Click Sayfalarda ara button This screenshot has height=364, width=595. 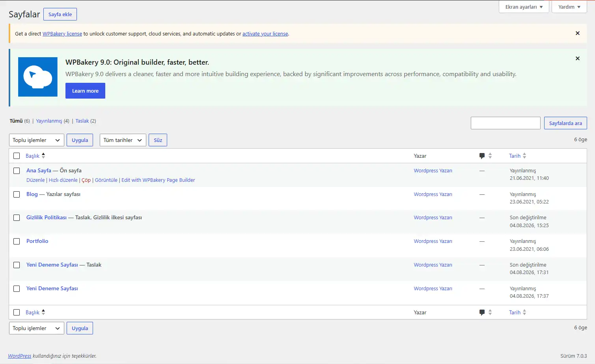[565, 123]
